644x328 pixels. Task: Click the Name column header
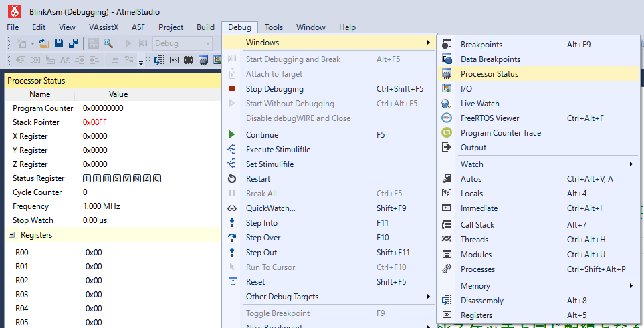[x=40, y=94]
